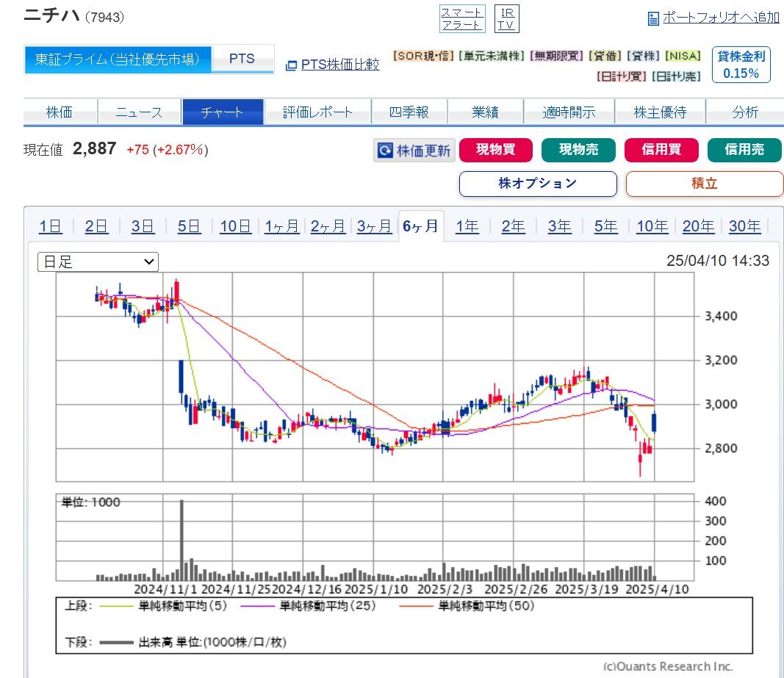Click the 単純移動平均(5) legend entry
The height and width of the screenshot is (678, 784).
point(164,606)
